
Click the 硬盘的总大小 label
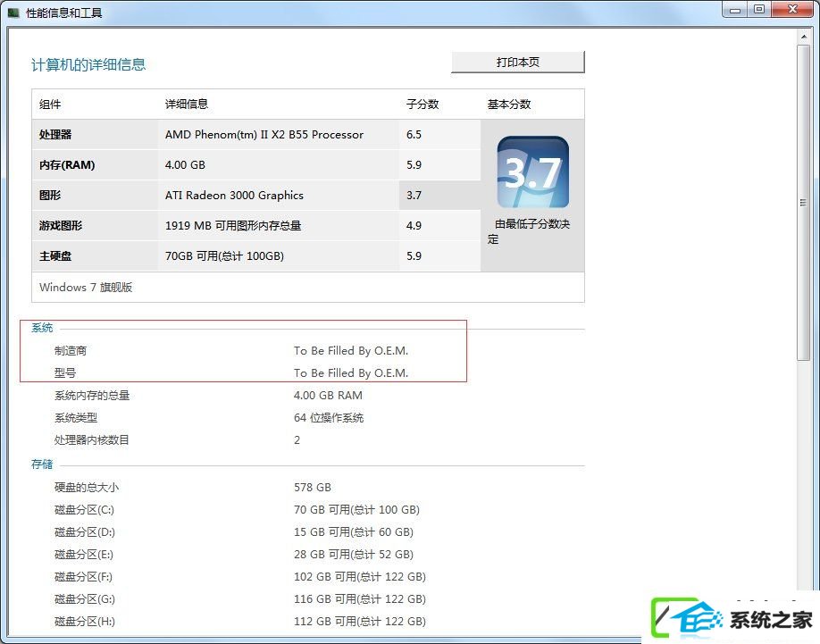pyautogui.click(x=87, y=487)
